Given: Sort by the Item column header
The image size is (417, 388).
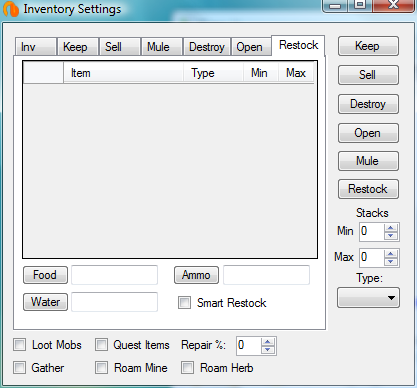Looking at the screenshot, I should [x=123, y=73].
